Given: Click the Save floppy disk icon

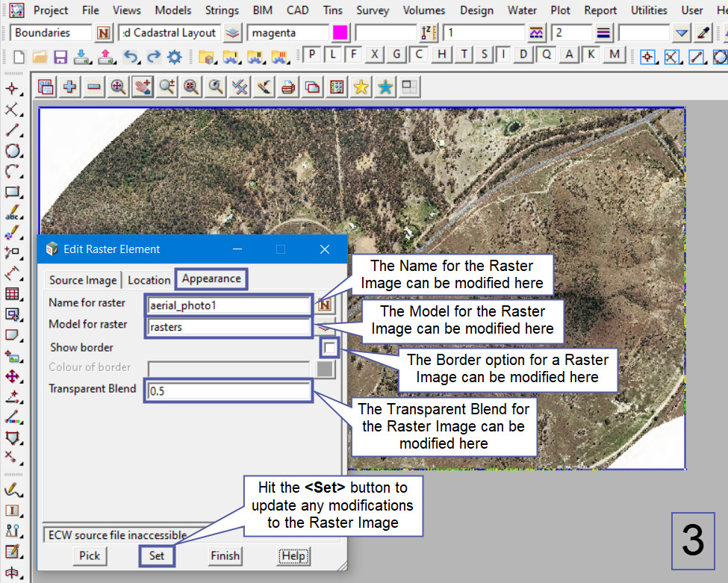Looking at the screenshot, I should tap(60, 56).
